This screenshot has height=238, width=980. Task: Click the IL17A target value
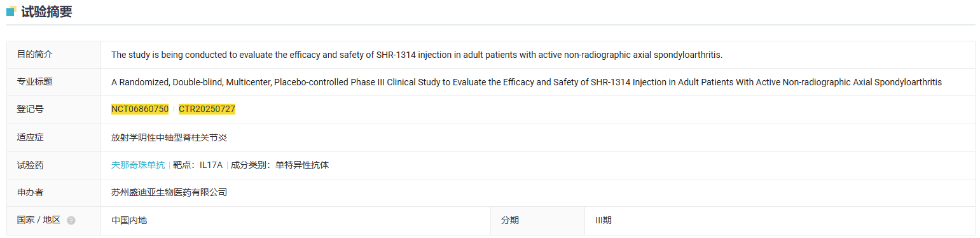pos(211,165)
